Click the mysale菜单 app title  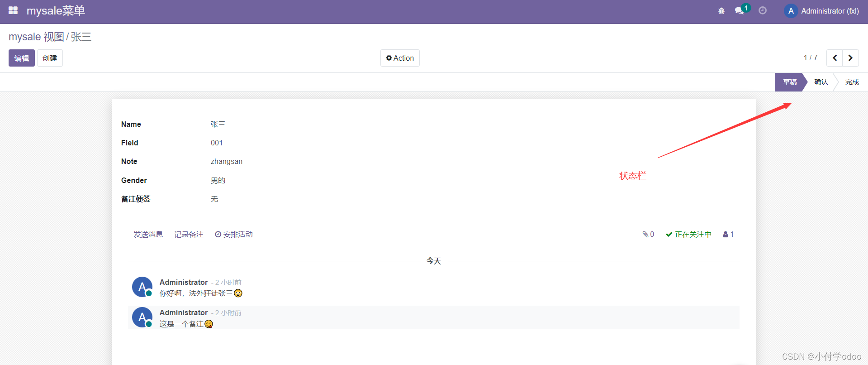pos(56,11)
